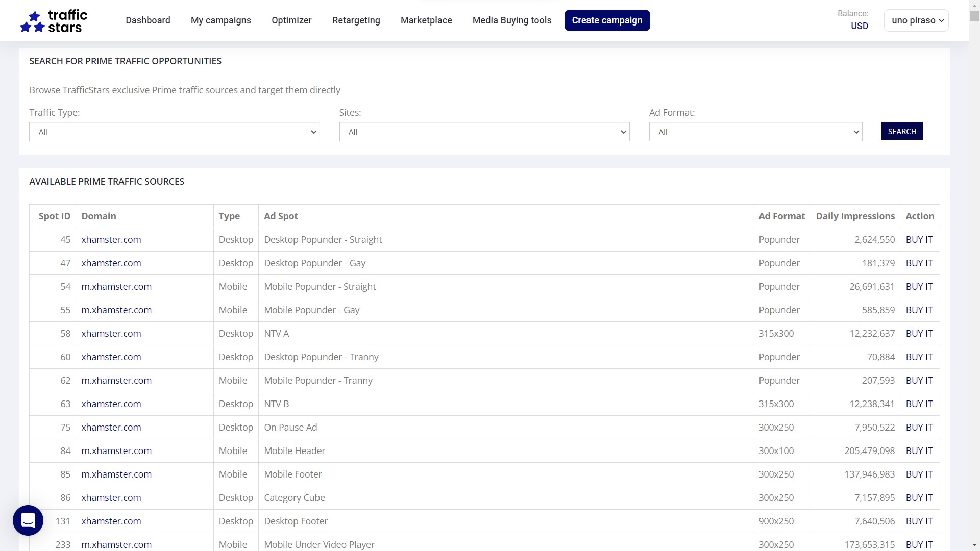
Task: Expand the Ad Format dropdown
Action: tap(756, 132)
